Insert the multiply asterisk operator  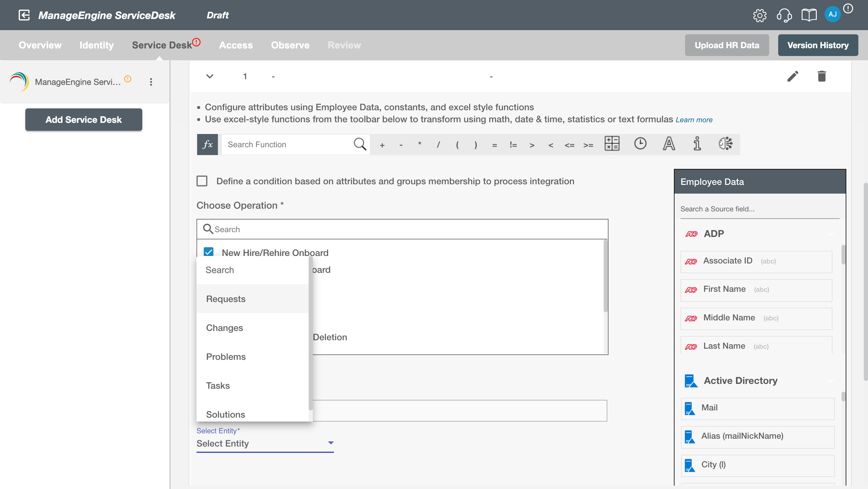420,144
